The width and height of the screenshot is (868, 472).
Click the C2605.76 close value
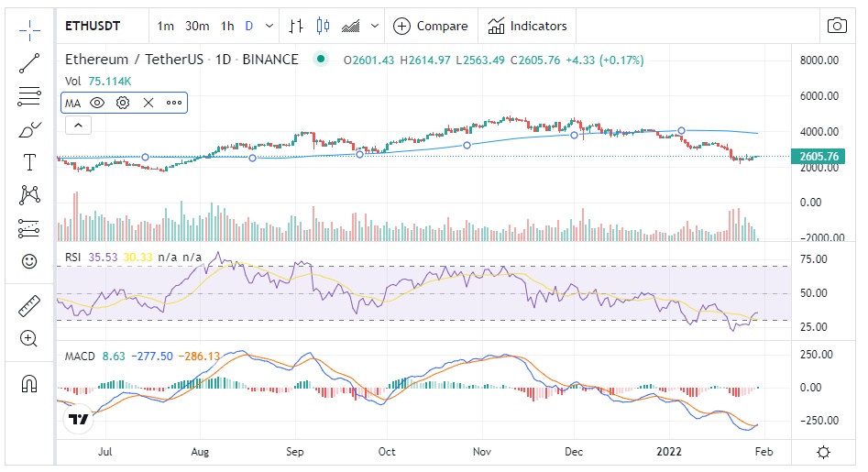534,60
